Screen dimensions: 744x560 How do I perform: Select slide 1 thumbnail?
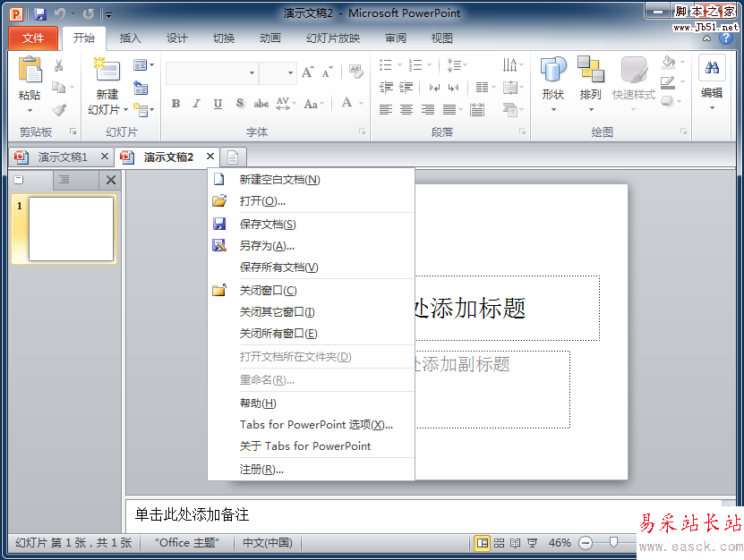click(71, 229)
